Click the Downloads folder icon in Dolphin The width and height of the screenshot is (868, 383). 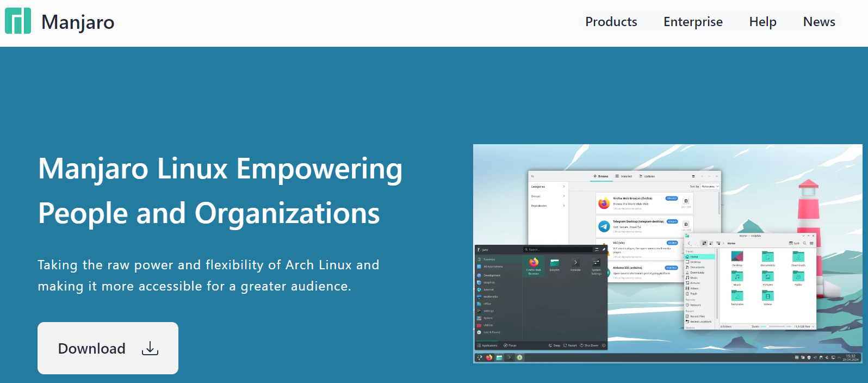(x=798, y=257)
